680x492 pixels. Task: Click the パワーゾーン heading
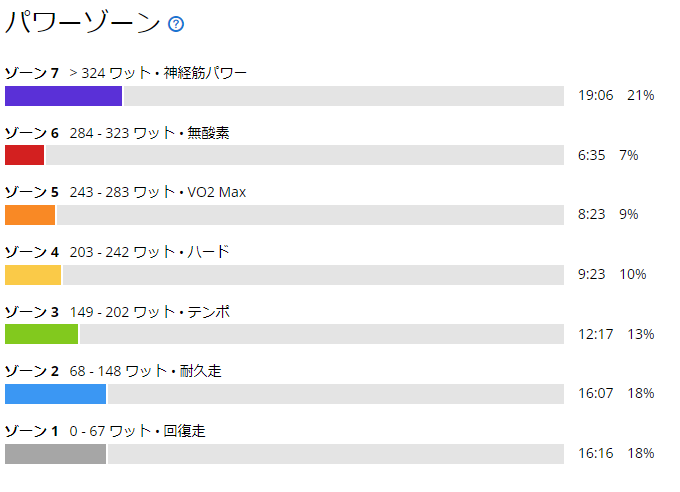tap(83, 23)
